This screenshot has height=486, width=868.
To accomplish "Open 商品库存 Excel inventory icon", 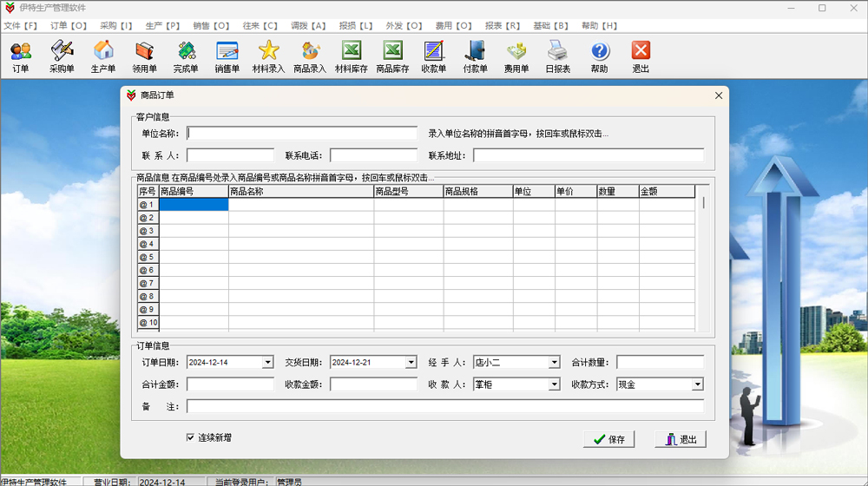I will click(x=392, y=56).
